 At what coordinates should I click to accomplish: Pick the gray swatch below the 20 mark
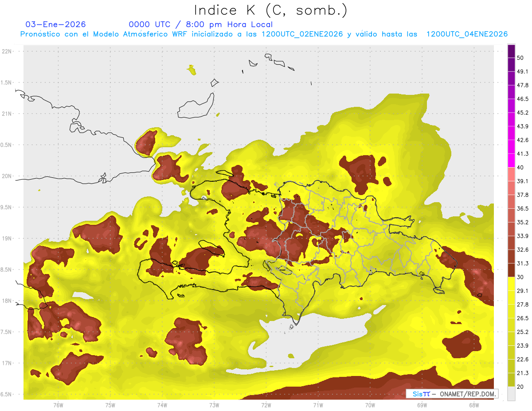point(511,394)
